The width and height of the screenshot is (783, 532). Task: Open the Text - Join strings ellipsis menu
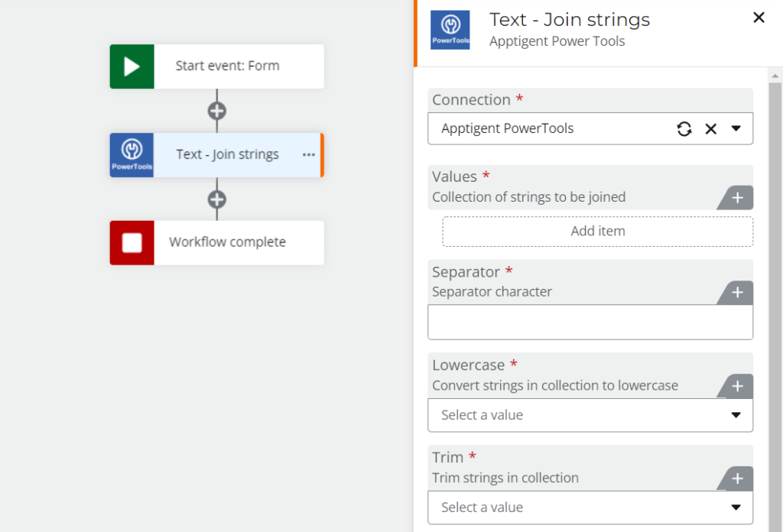coord(309,154)
